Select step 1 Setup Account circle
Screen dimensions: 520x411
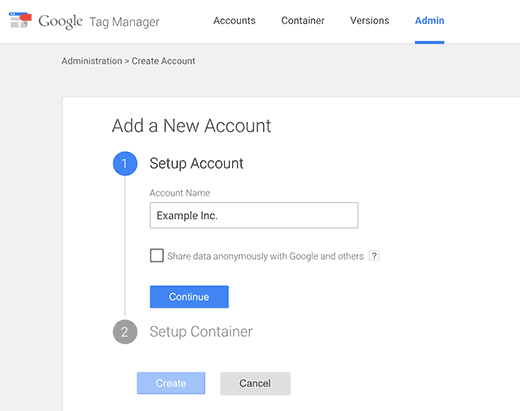pyautogui.click(x=125, y=164)
